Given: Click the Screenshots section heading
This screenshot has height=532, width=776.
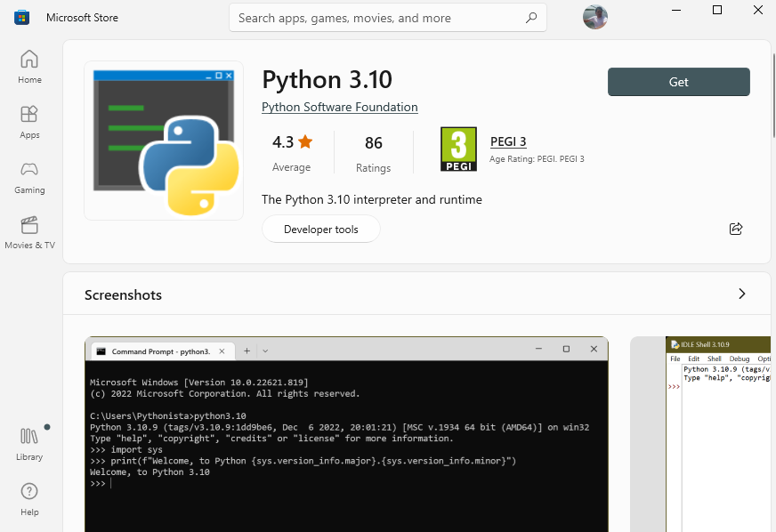Looking at the screenshot, I should (123, 295).
